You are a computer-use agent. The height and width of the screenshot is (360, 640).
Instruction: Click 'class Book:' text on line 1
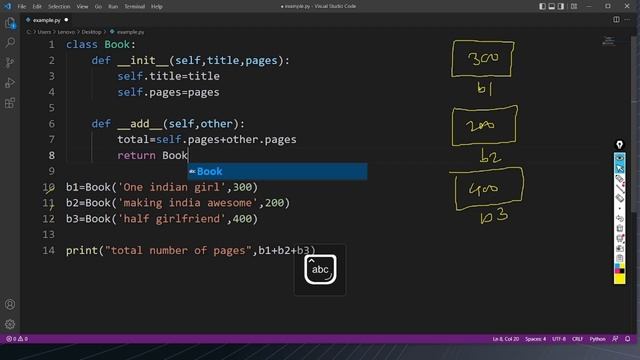[100, 44]
